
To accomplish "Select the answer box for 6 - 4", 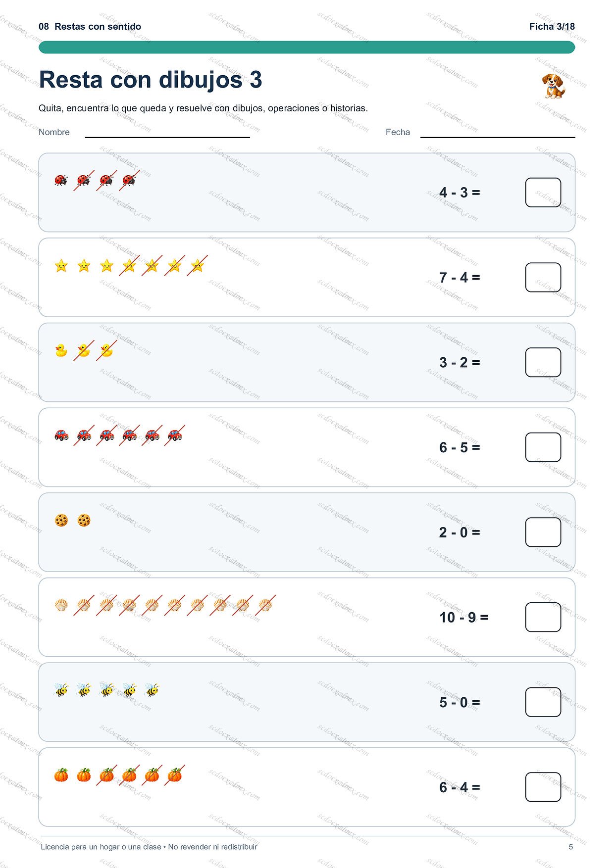I will coord(543,787).
